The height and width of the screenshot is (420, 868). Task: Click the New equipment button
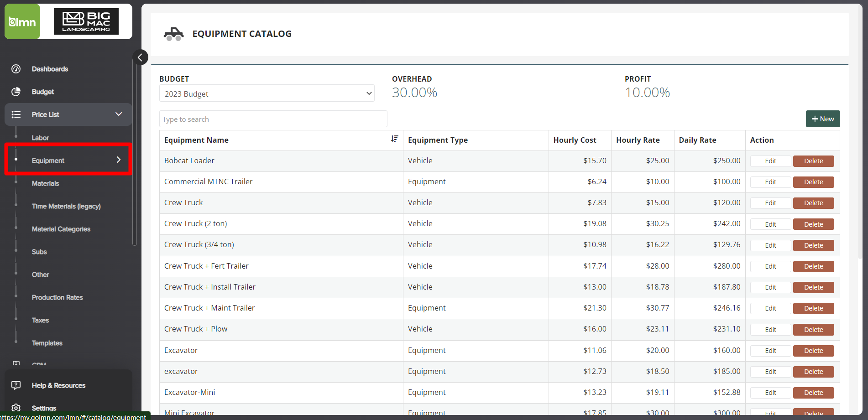pyautogui.click(x=823, y=119)
